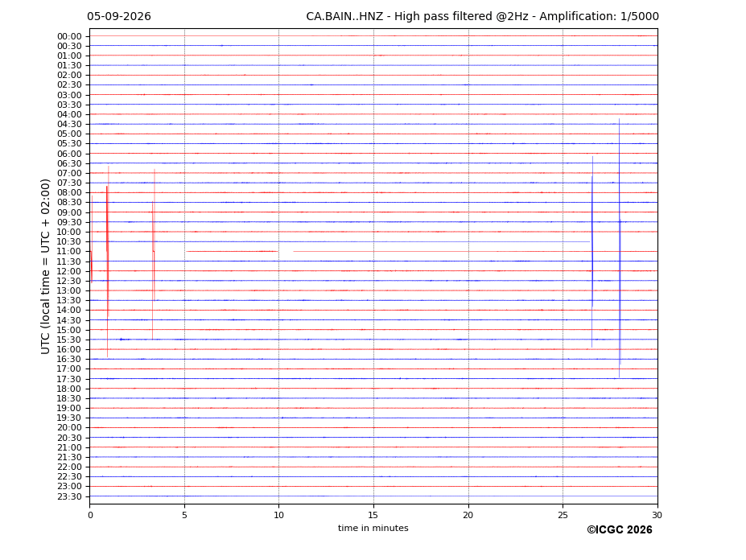Click the 04:30 time label
Screen dimensions: 746x560
pos(69,125)
